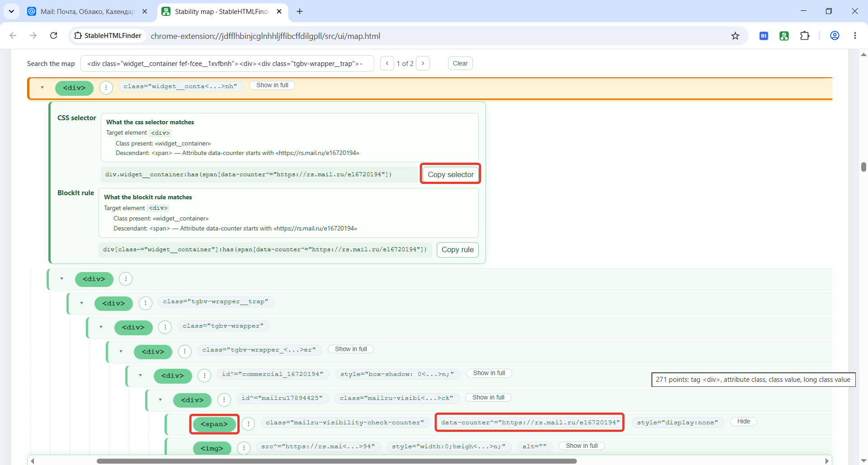Select the data-counter attribute chip
This screenshot has height=465, width=868.
click(530, 423)
